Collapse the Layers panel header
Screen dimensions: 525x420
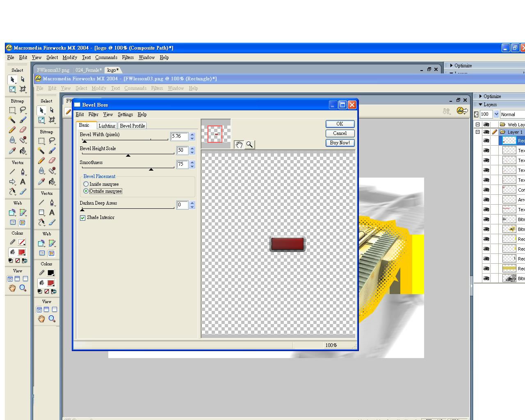click(480, 105)
